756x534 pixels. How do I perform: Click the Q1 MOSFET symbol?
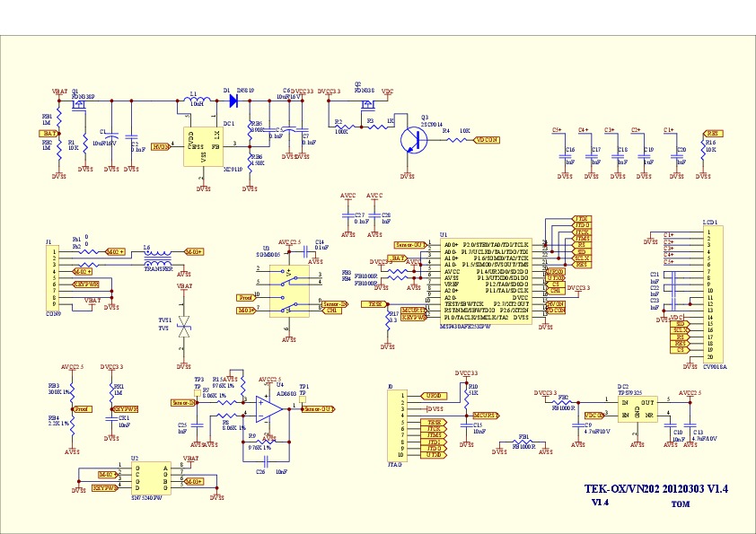(77, 103)
